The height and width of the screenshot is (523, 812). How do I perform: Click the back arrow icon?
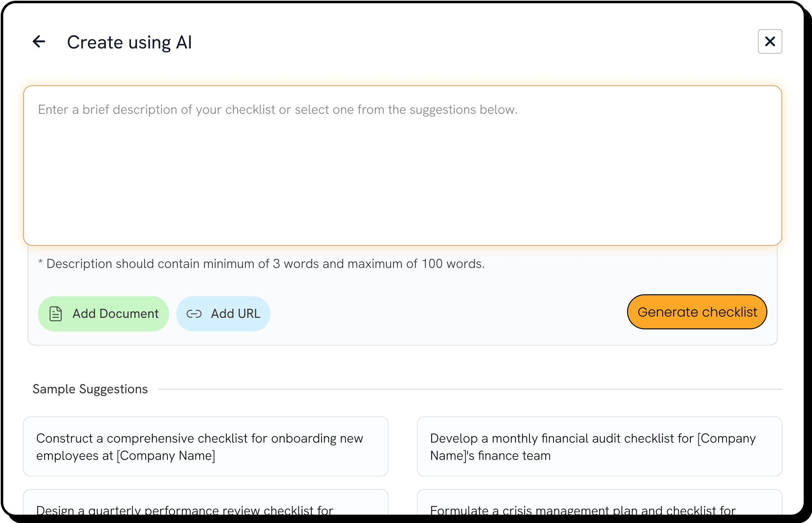tap(39, 41)
